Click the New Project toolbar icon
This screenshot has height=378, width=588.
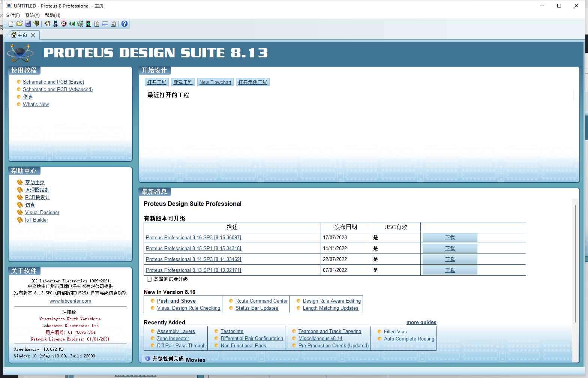pos(11,24)
